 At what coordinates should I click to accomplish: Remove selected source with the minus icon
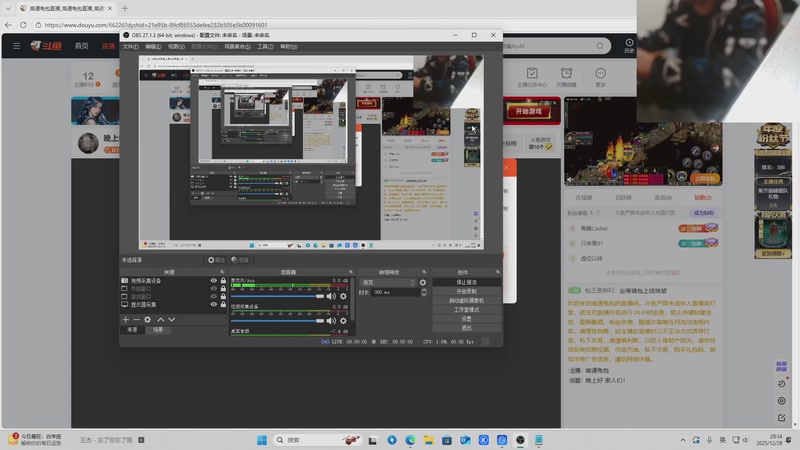tap(136, 319)
